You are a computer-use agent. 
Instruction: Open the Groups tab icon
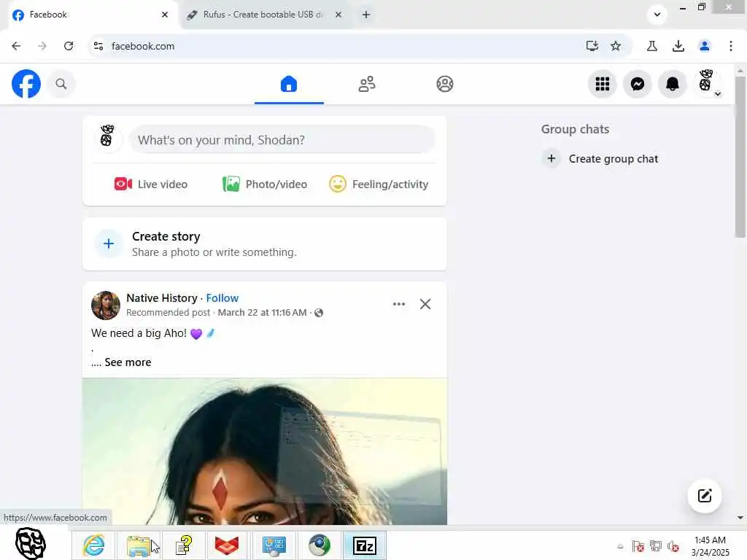tap(445, 84)
